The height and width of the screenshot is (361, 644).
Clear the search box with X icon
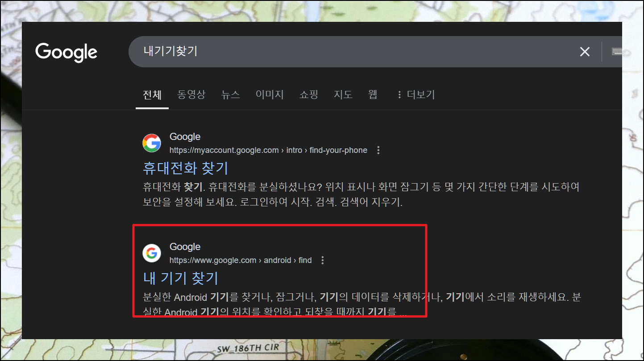click(585, 52)
